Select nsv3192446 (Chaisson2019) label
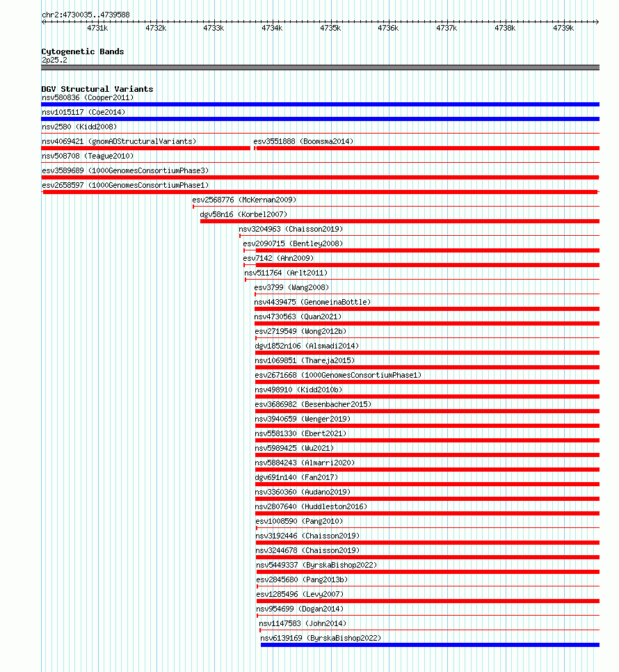619x672 pixels. (307, 536)
